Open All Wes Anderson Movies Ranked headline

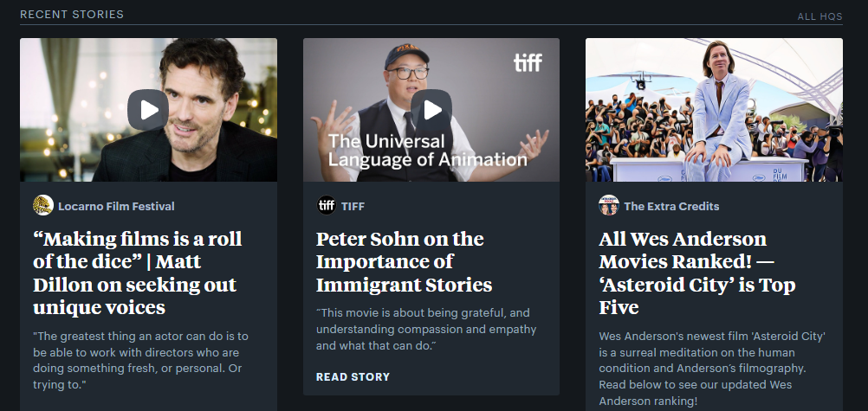click(x=697, y=273)
